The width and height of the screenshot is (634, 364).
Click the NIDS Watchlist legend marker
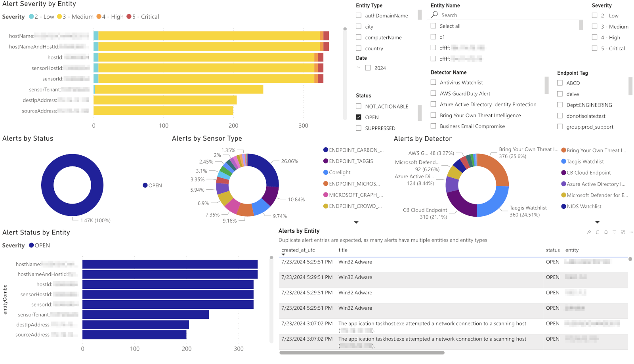(x=563, y=206)
